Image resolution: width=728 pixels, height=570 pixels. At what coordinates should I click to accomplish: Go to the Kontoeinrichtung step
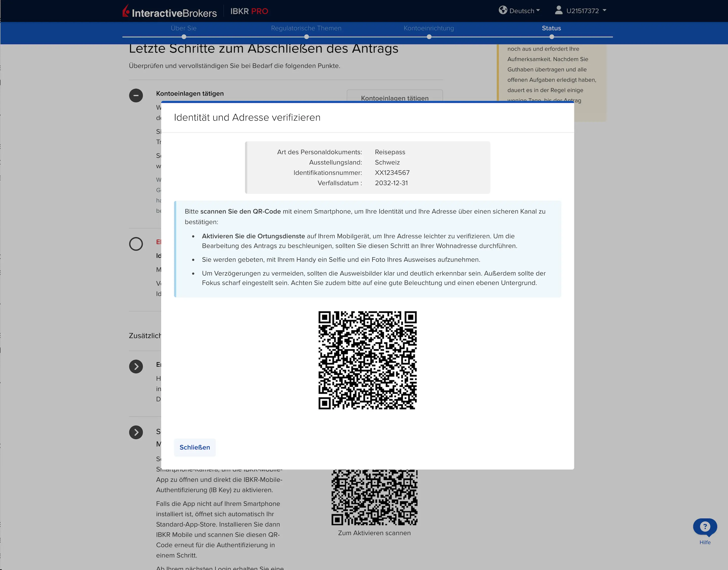tap(429, 28)
